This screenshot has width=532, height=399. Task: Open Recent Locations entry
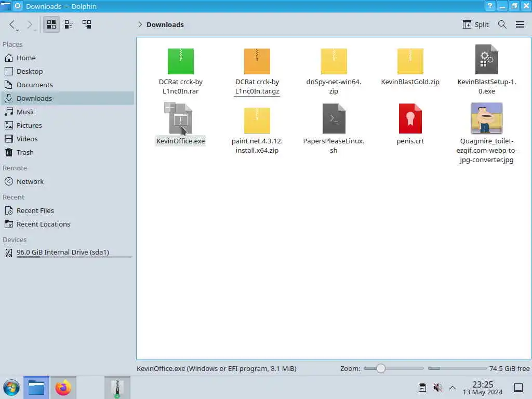coord(68,224)
